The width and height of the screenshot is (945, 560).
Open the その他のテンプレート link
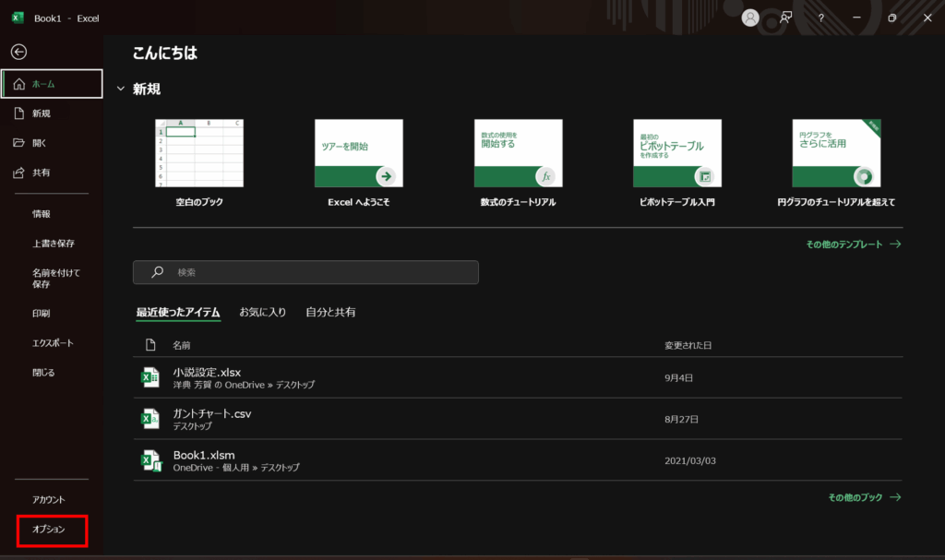tap(853, 244)
